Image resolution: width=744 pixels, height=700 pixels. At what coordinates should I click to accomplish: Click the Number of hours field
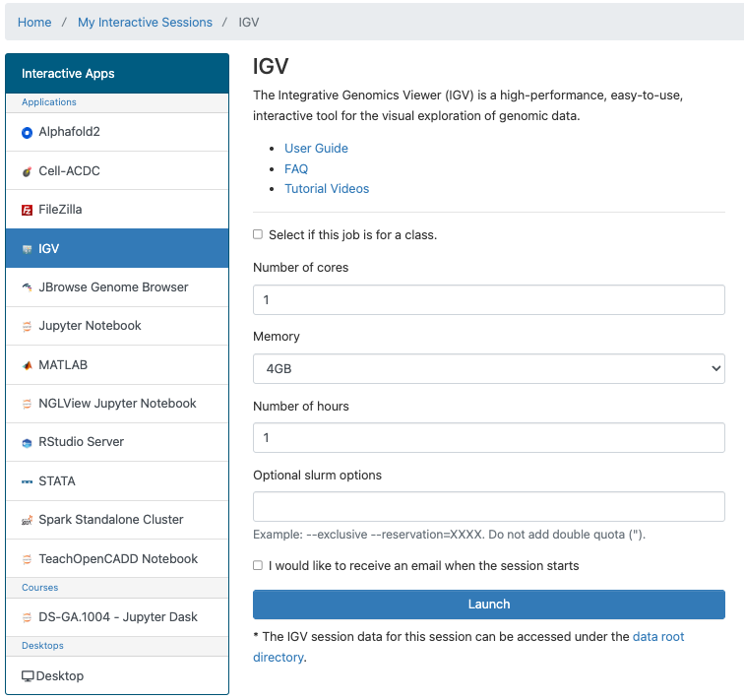[488, 437]
